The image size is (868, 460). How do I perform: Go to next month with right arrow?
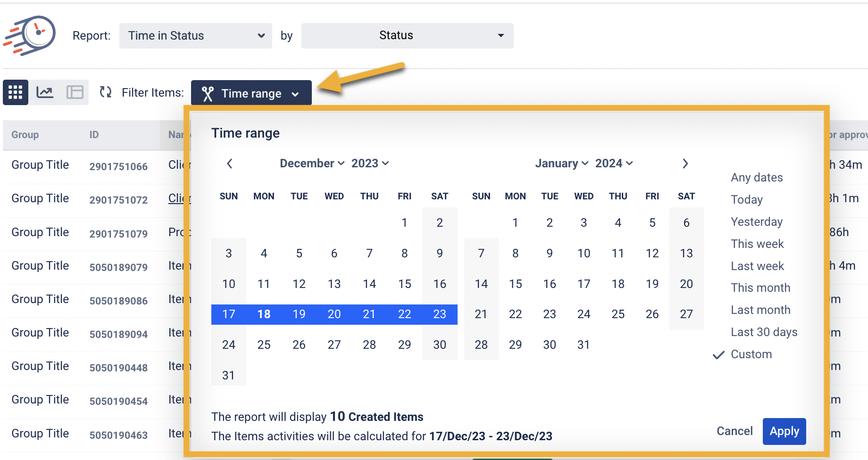[685, 164]
